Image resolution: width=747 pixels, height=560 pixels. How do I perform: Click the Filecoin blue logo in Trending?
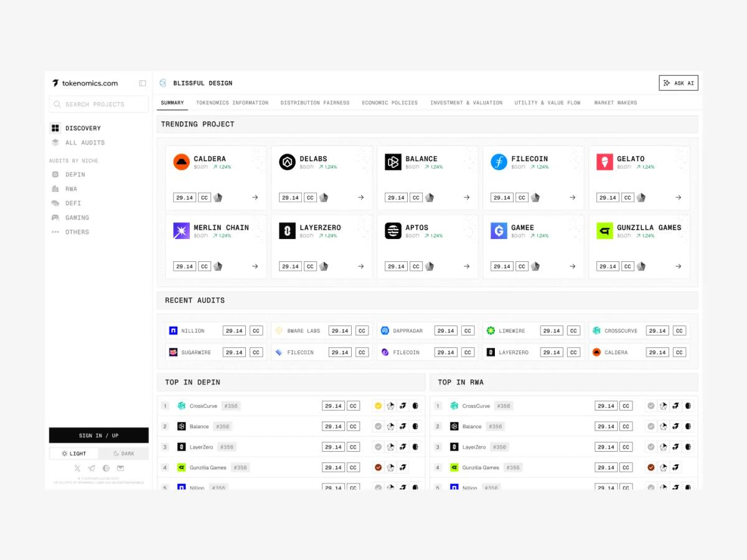(499, 162)
